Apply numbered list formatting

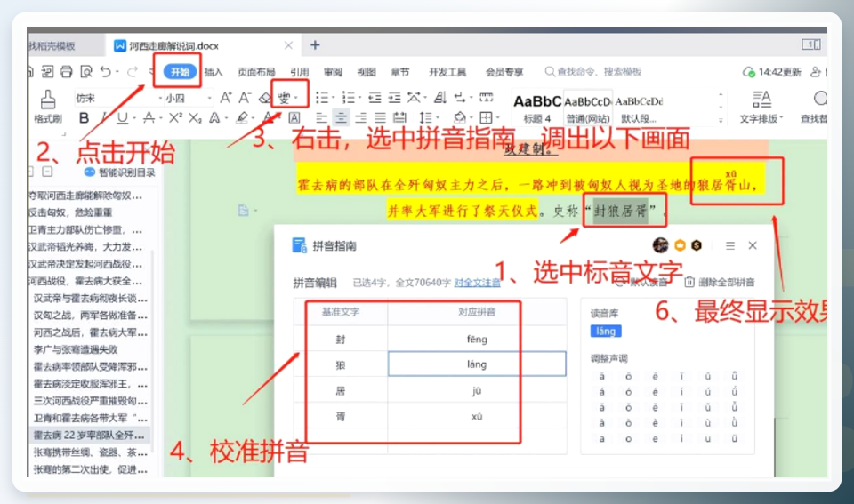[x=348, y=98]
